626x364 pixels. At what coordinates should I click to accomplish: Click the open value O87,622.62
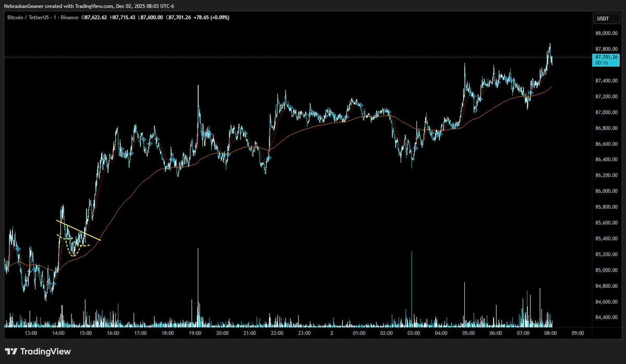[94, 17]
